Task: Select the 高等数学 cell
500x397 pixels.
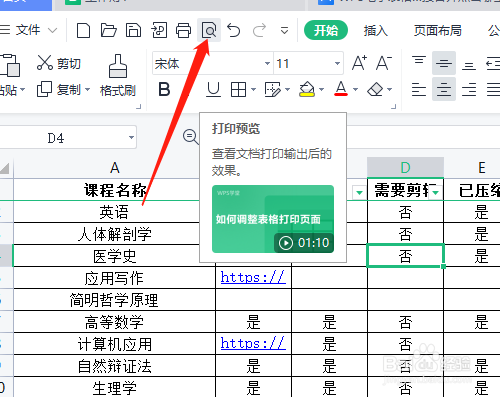Action: click(x=114, y=322)
